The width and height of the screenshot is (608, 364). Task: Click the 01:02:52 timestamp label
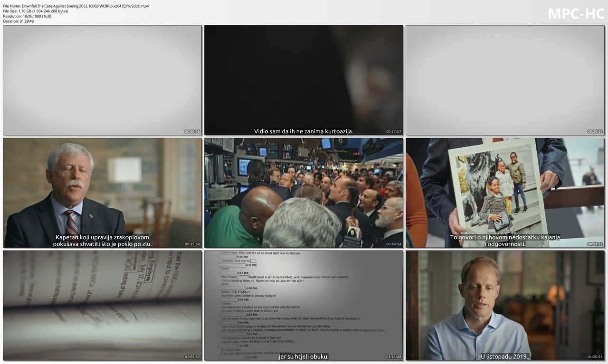pos(192,357)
